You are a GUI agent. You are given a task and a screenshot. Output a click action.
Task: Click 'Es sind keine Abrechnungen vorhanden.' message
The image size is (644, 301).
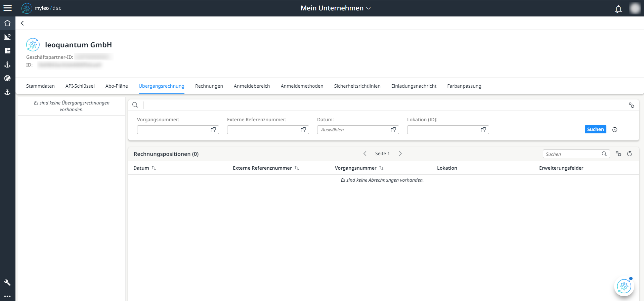[x=382, y=180]
